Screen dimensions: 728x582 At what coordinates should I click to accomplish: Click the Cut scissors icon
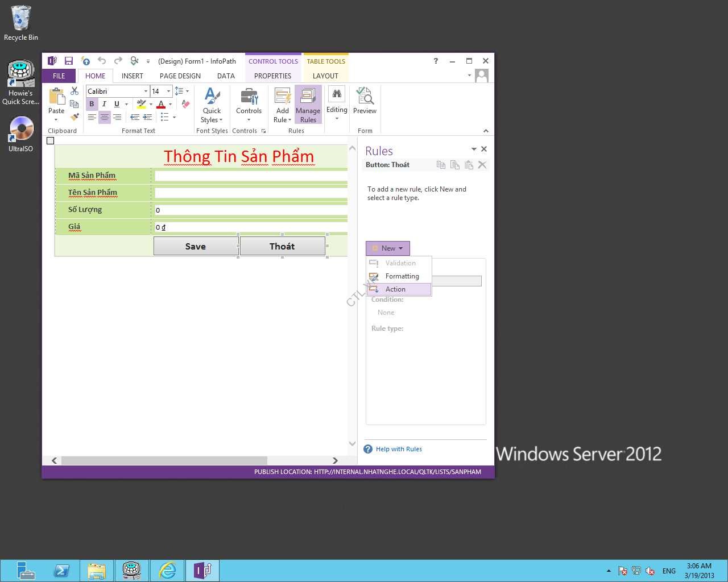[75, 91]
